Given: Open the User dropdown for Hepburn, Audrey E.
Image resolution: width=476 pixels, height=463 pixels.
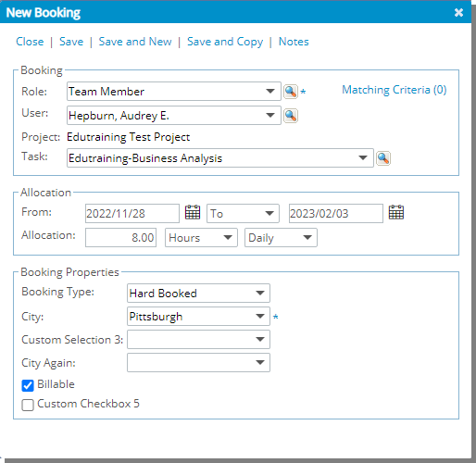Looking at the screenshot, I should coord(174,116).
